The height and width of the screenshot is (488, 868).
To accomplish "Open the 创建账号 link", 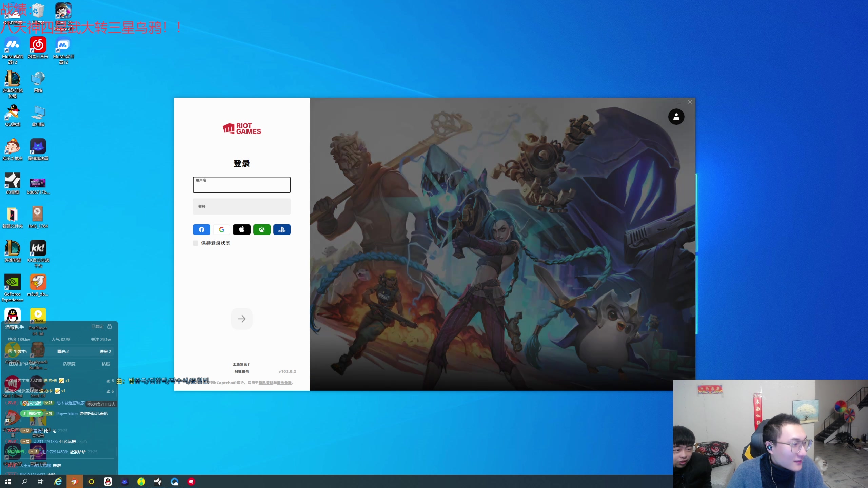I will coord(241,372).
